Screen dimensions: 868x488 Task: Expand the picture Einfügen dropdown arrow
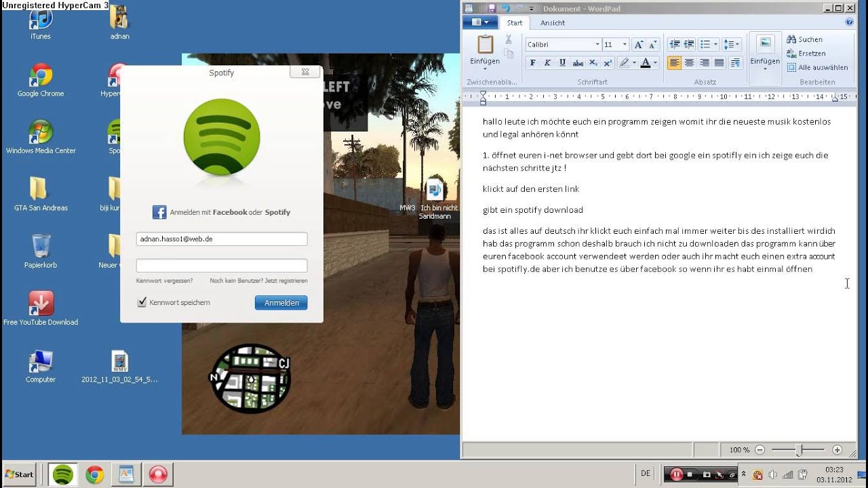point(765,69)
